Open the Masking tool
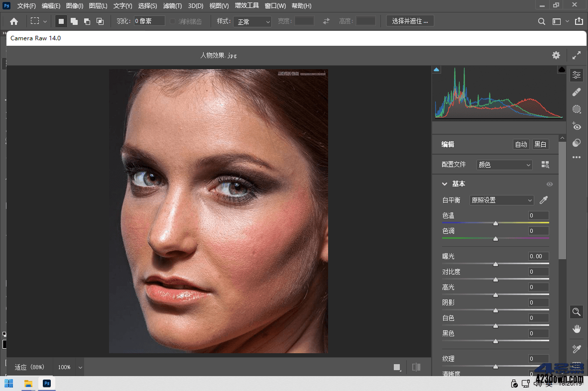 click(x=576, y=109)
